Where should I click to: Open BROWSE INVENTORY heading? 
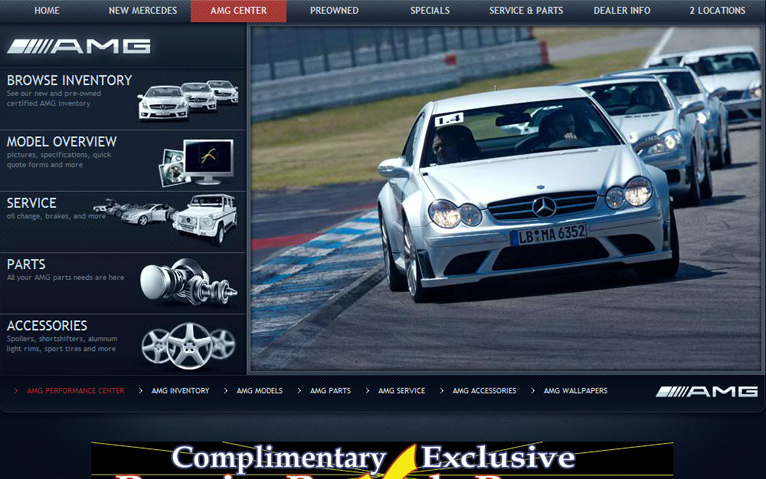[x=69, y=80]
